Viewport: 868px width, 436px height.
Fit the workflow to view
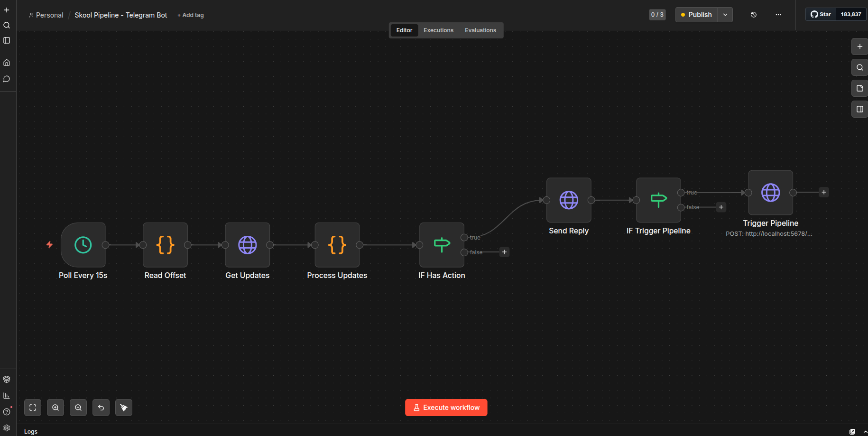32,407
